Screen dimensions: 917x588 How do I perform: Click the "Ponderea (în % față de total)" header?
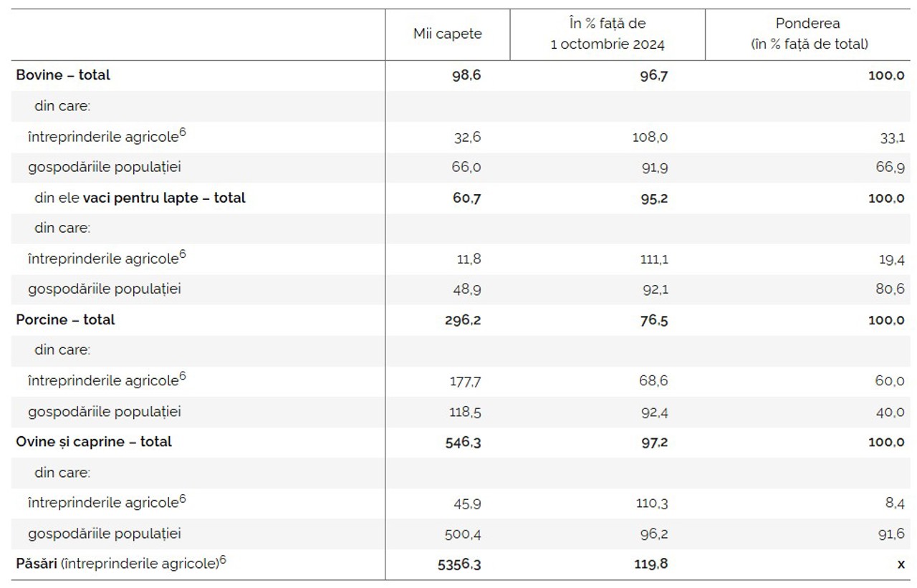pos(809,34)
